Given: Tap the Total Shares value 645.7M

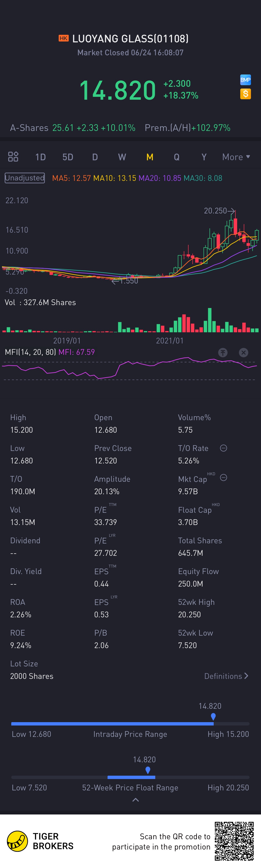Looking at the screenshot, I should click(x=191, y=553).
